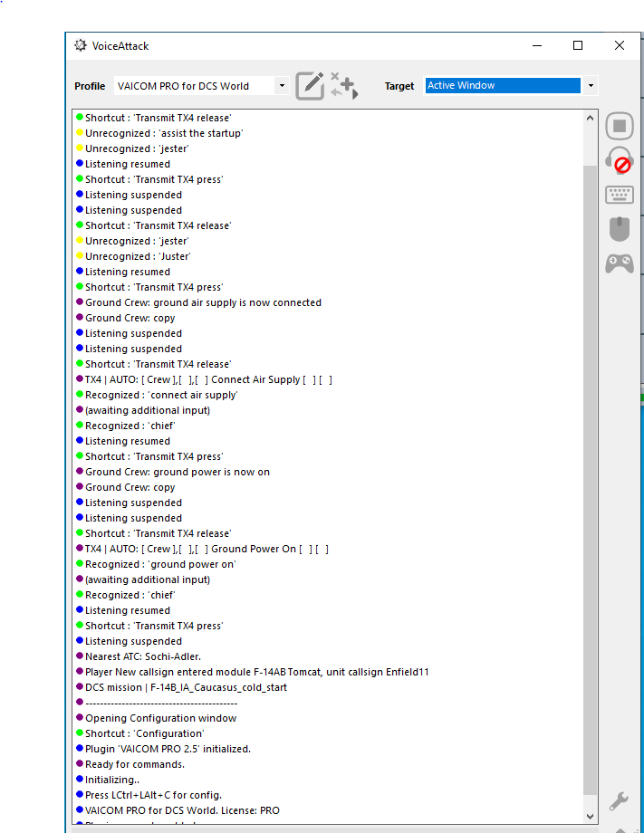Select 'Press LCtrl+LAlt+C for config.' line
The image size is (644, 833).
[x=149, y=796]
